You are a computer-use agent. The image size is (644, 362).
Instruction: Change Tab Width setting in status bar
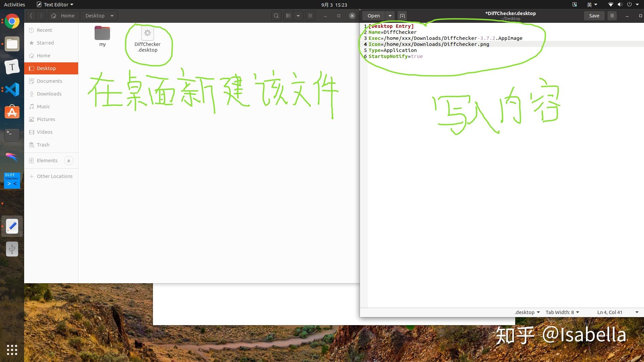(x=562, y=312)
